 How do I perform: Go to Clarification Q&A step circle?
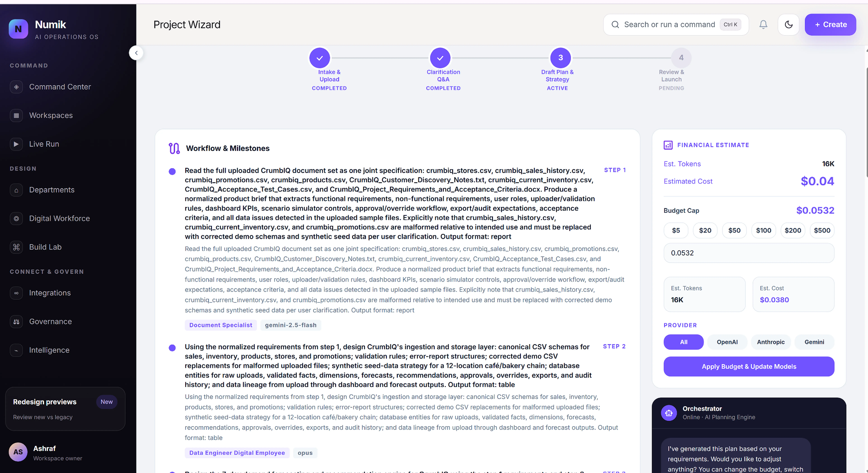pos(440,58)
